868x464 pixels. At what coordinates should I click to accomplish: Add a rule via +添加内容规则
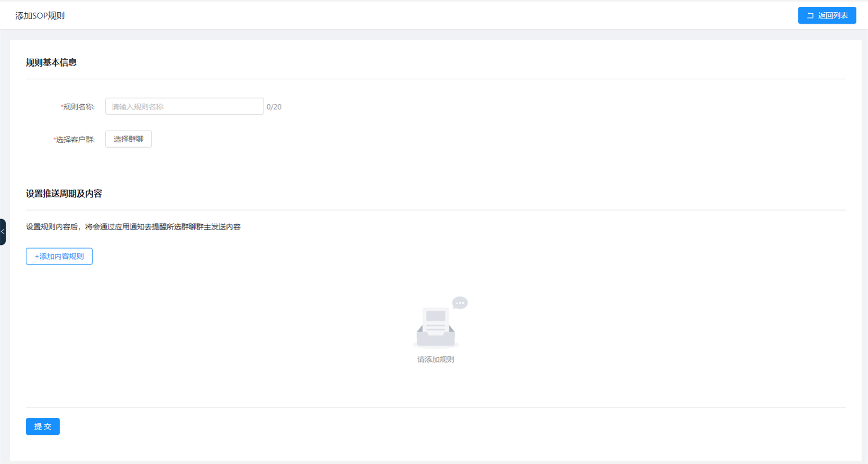[x=59, y=256]
